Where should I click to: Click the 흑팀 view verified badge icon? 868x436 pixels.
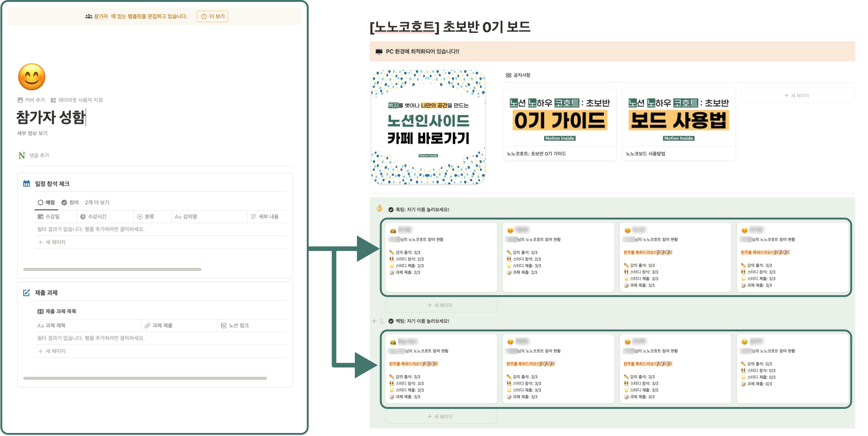391,210
